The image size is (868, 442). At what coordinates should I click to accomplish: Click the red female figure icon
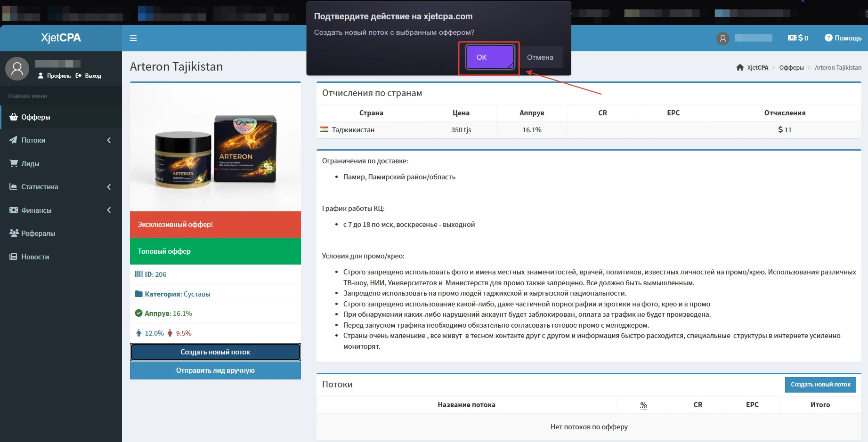point(170,333)
